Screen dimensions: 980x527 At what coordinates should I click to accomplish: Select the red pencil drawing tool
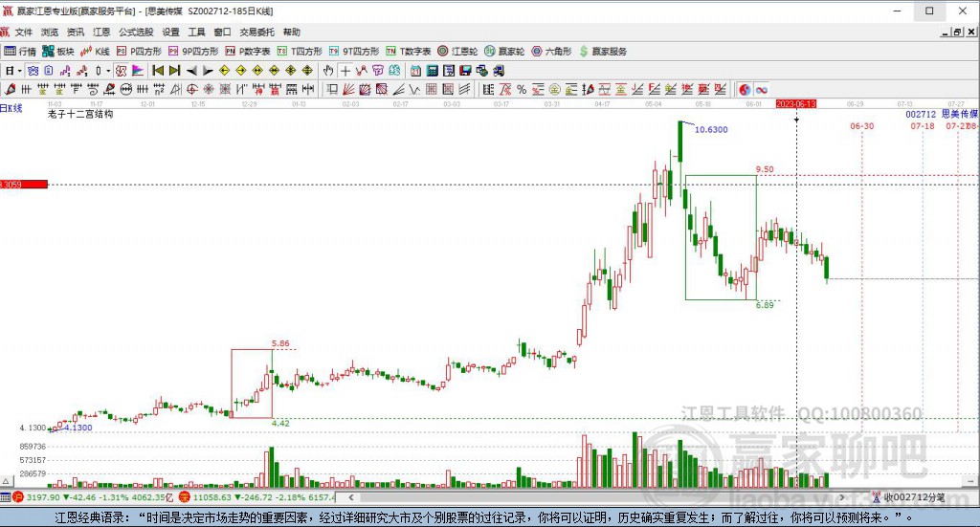(x=10, y=89)
